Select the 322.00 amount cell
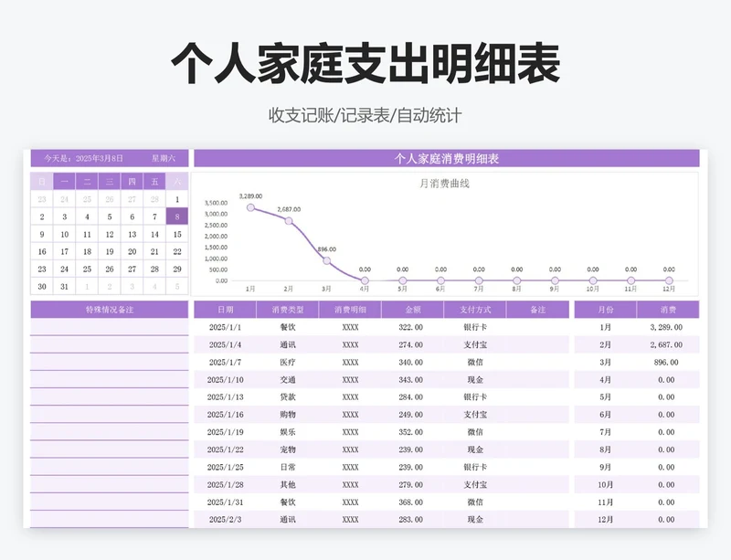Viewport: 731px width, 560px height. point(410,327)
